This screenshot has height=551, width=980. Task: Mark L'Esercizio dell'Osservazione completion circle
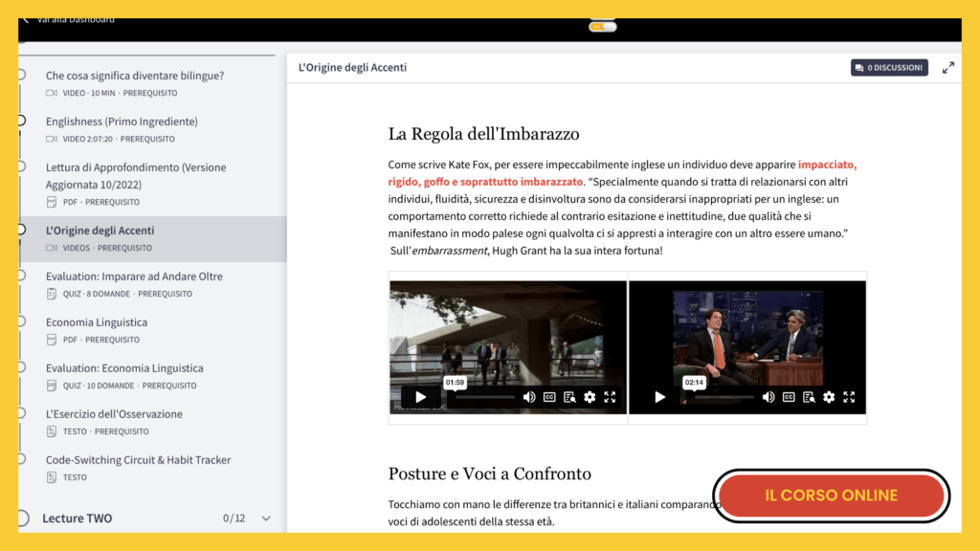[21, 413]
